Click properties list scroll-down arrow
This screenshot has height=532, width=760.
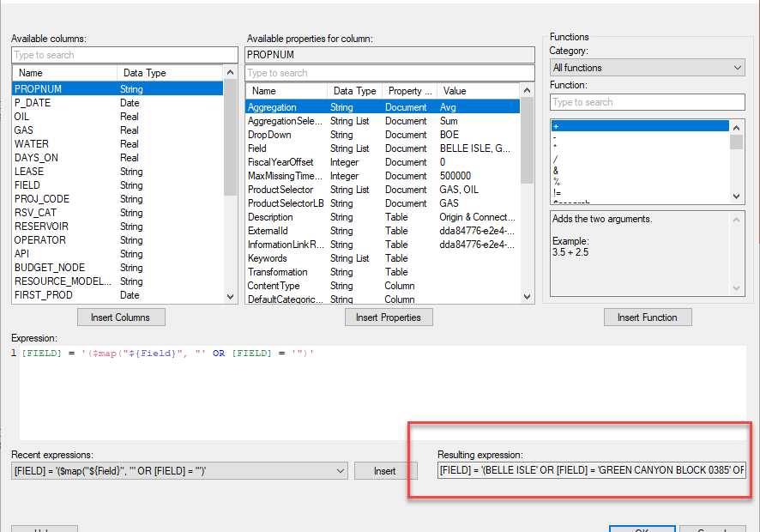coord(527,296)
